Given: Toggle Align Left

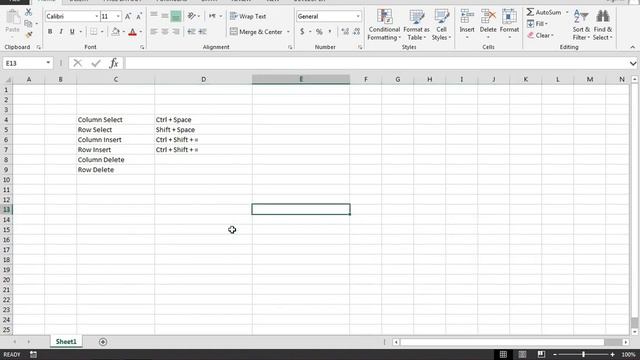Looking at the screenshot, I should 154,31.
